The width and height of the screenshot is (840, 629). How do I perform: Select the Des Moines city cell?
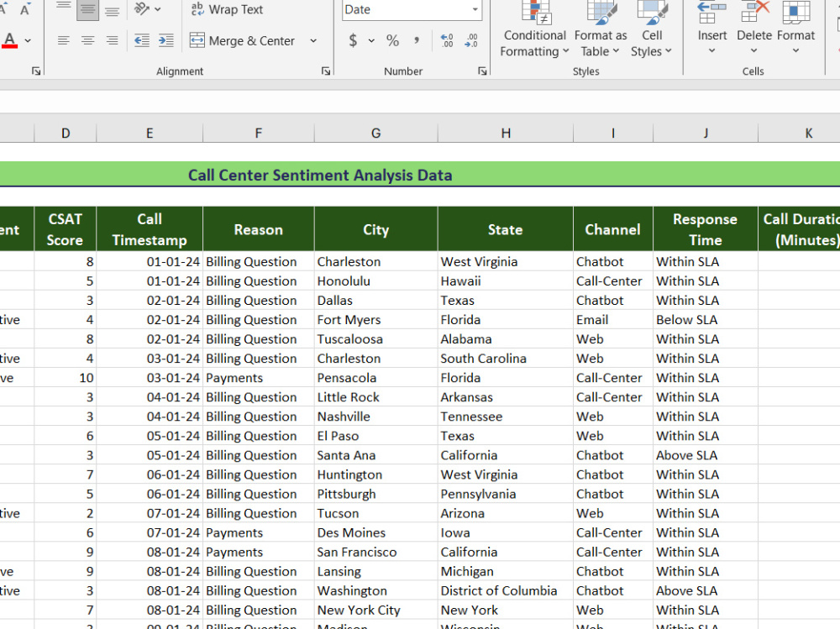coord(376,532)
